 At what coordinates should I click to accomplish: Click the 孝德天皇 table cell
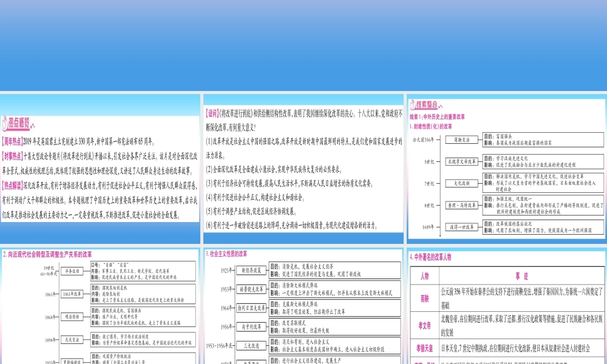click(424, 348)
